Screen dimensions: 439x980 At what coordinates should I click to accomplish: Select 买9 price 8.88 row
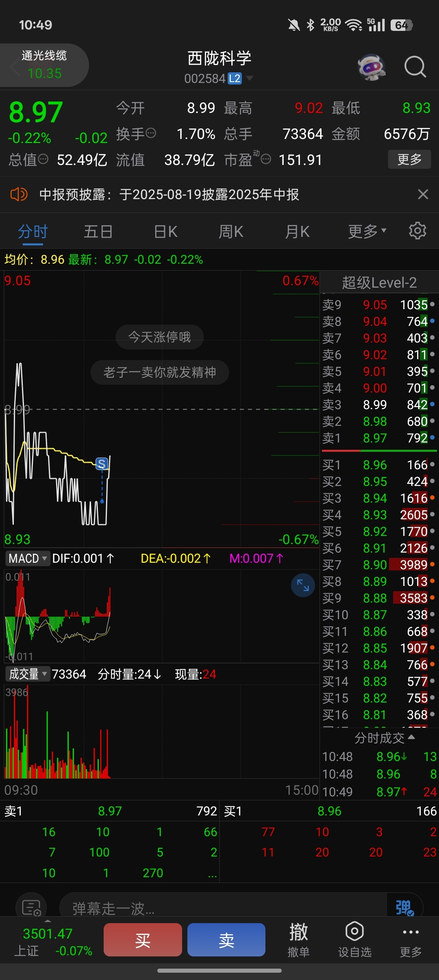coord(379,598)
